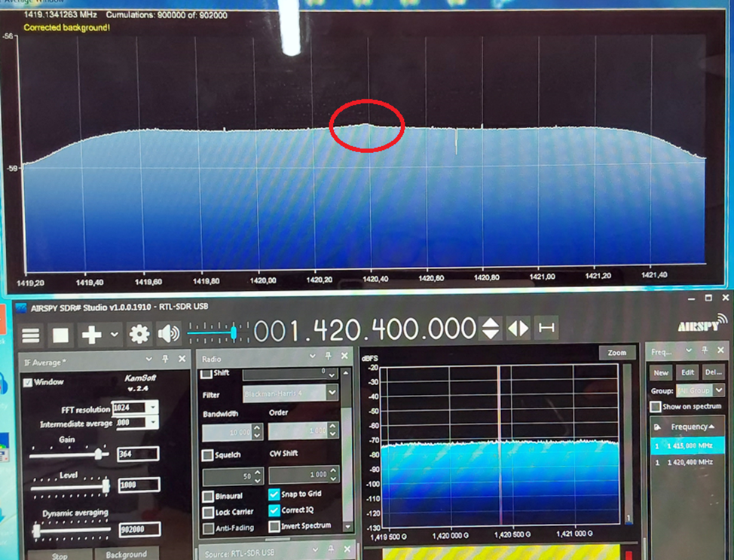The width and height of the screenshot is (734, 560).
Task: Expand the dropdown beside the plus icon
Action: click(115, 335)
